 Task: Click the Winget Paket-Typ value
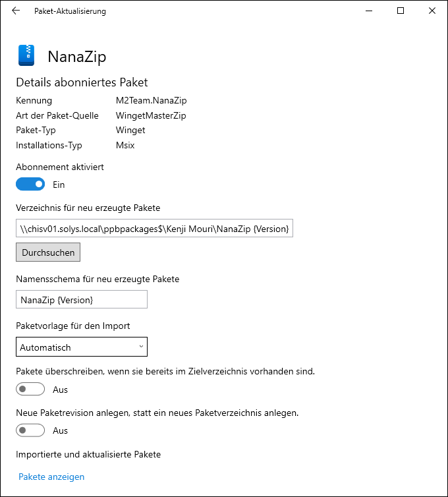(x=130, y=130)
